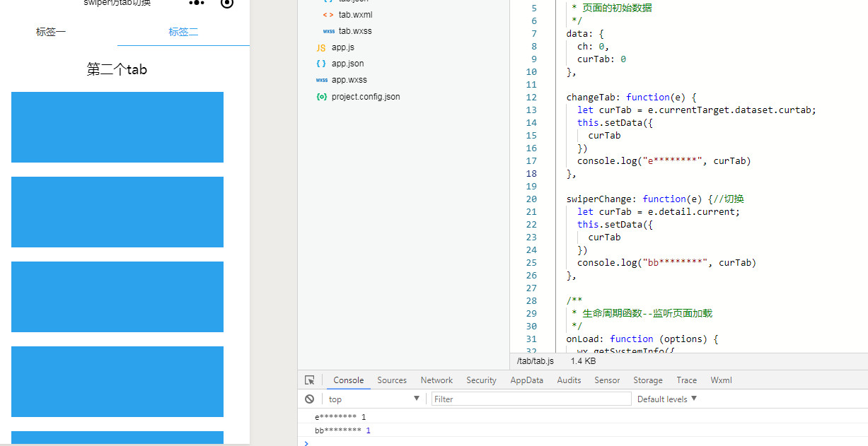
Task: Click the swiperChange function definition line
Action: click(x=655, y=199)
